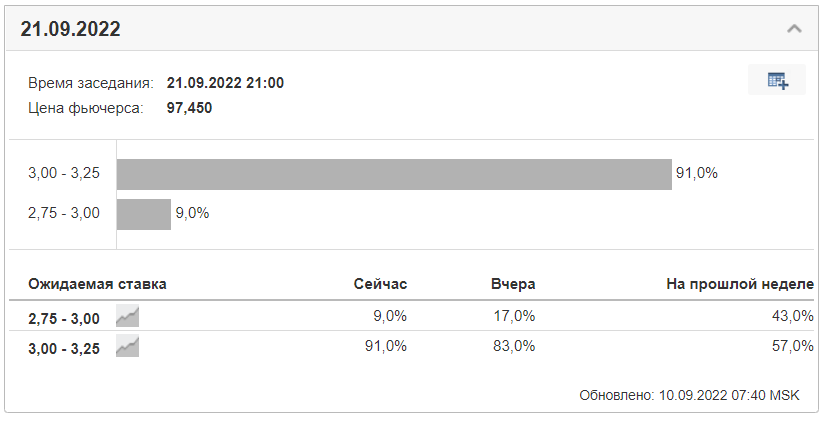Click the futures price 97,450 value
The image size is (830, 430).
(190, 108)
